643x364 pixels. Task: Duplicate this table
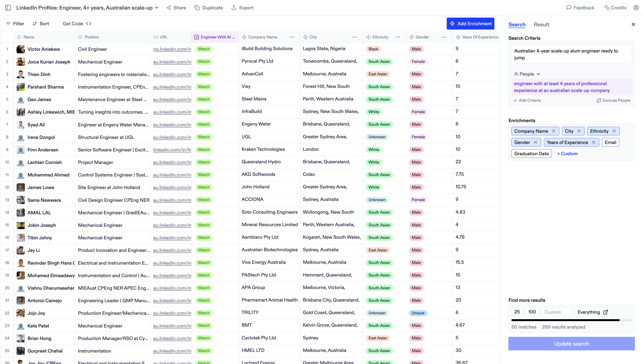209,8
